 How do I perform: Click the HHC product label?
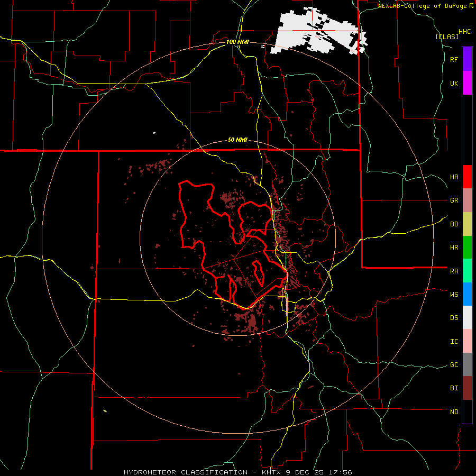pyautogui.click(x=464, y=32)
